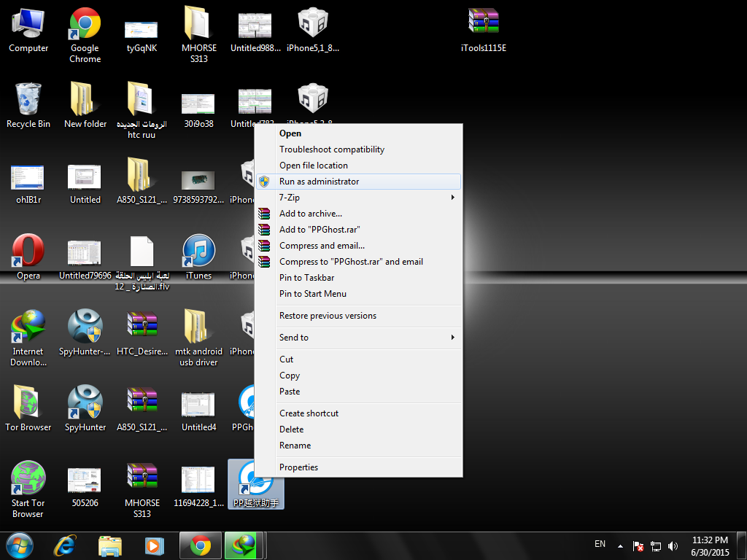Choose Pin to Taskbar
The height and width of the screenshot is (560, 747).
[359, 278]
